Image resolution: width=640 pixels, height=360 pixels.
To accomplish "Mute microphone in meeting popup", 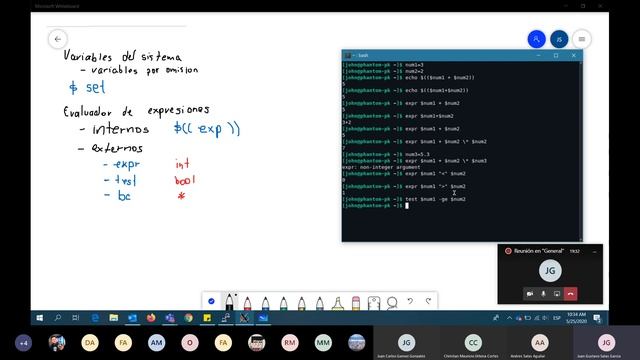I will coord(543,294).
